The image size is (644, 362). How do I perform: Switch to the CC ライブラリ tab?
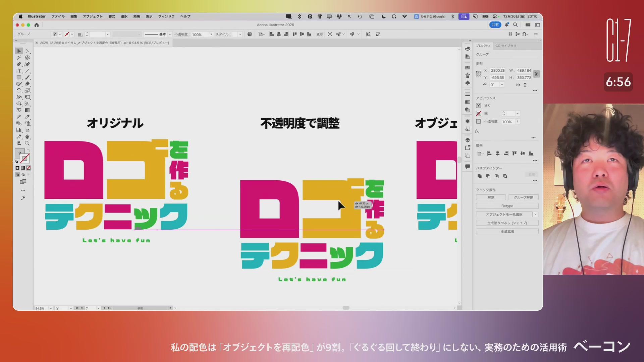point(505,46)
